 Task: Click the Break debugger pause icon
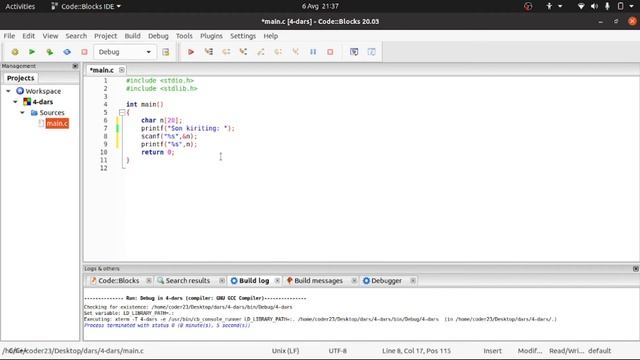point(313,52)
